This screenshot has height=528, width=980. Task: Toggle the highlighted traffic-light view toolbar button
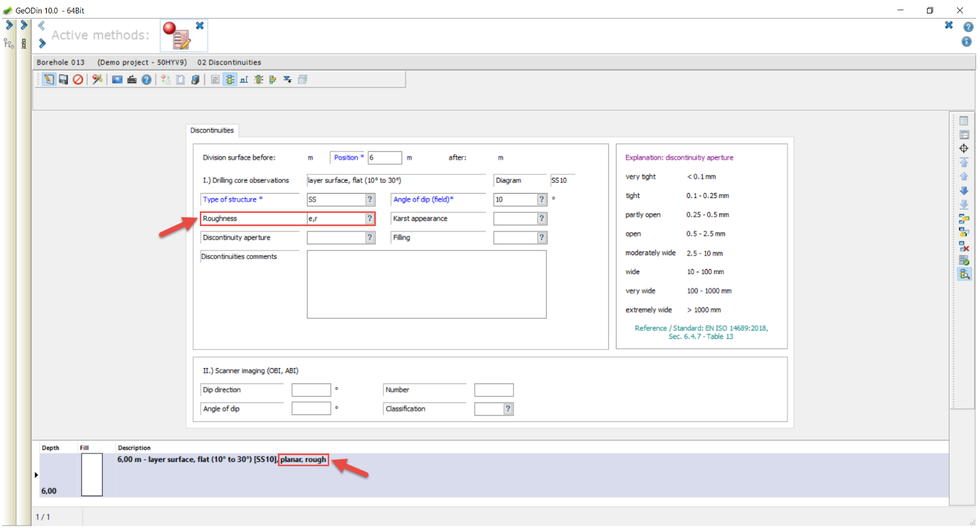pos(229,80)
